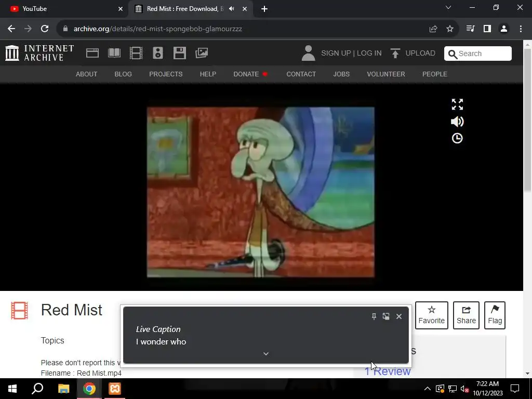
Task: Open the Texts book icon
Action: coord(114,53)
